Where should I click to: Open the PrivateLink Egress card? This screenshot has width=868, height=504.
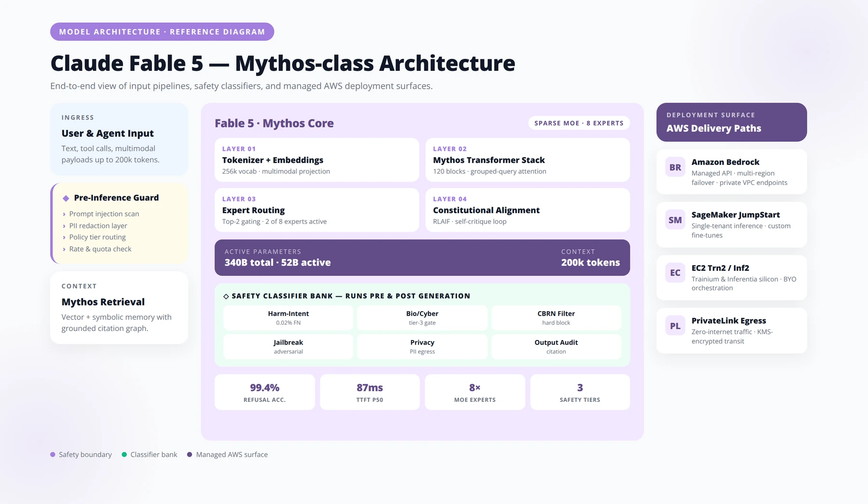[x=732, y=331]
